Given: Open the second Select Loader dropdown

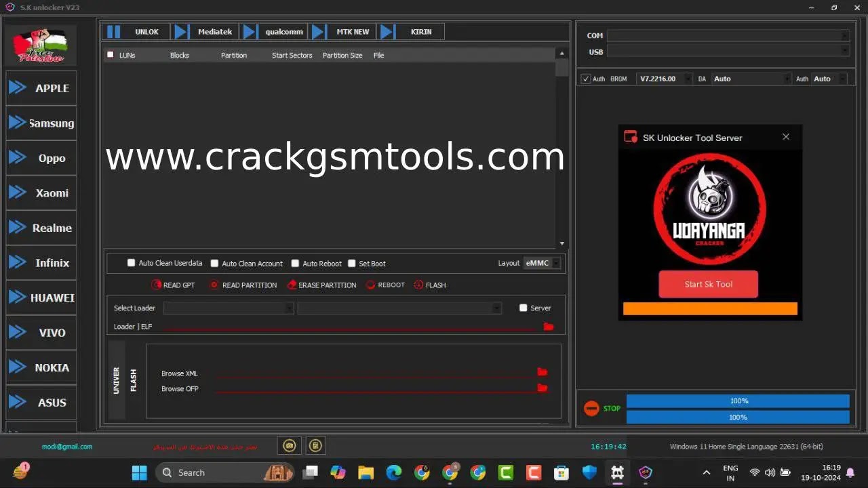Looking at the screenshot, I should (399, 308).
